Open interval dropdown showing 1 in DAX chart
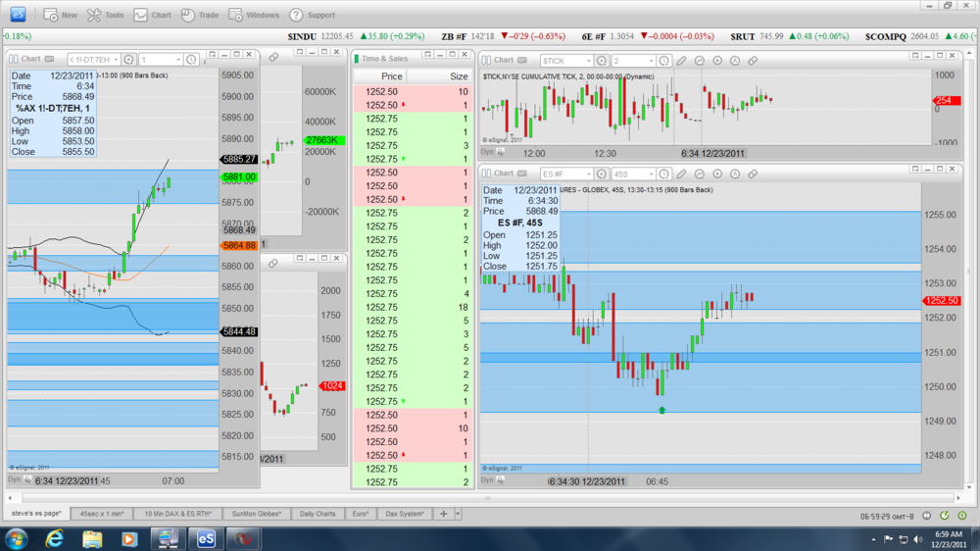Screen dimensions: 980x551 pos(178,60)
